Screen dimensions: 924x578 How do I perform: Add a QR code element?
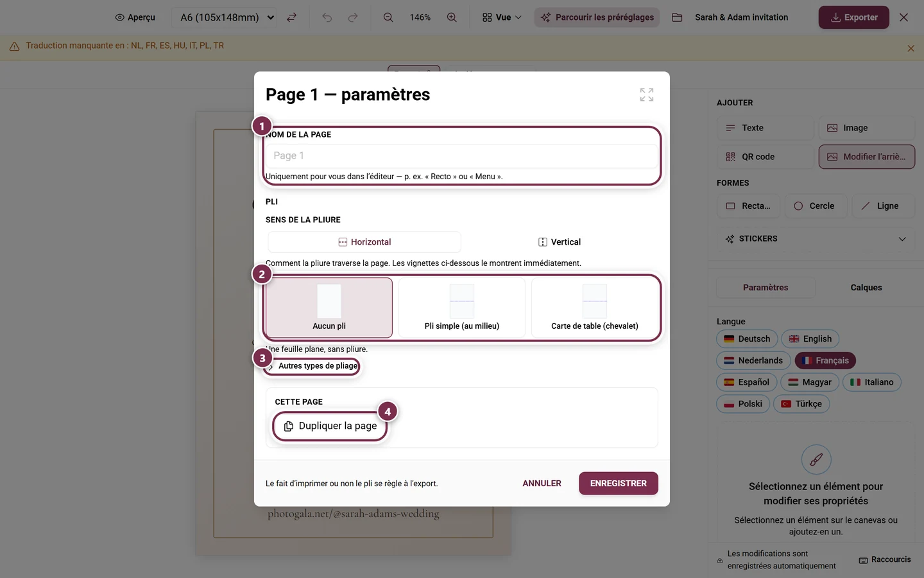[x=765, y=157]
